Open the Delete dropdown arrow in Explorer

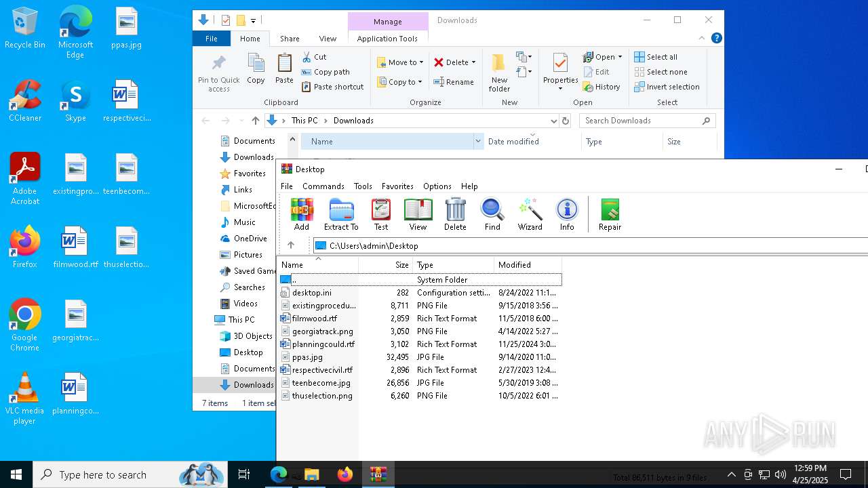coord(473,62)
